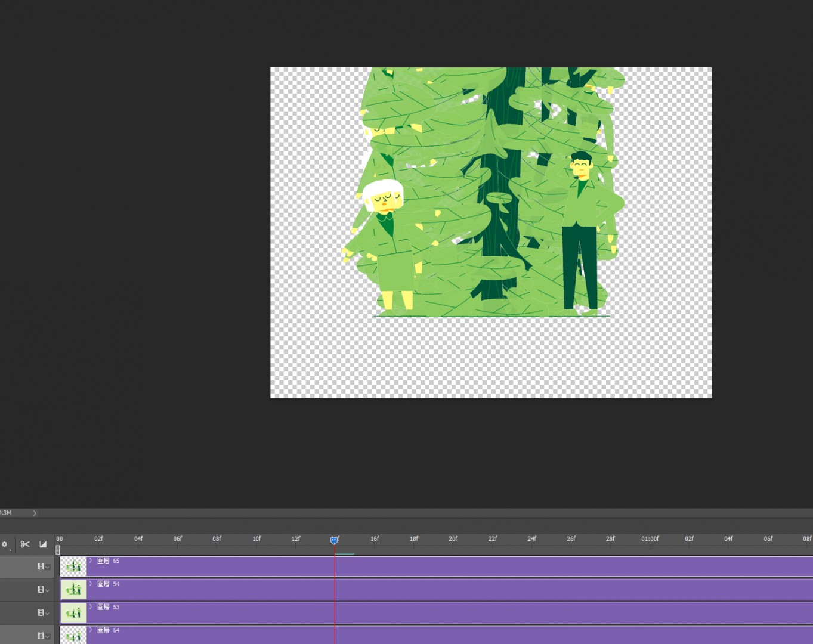Expand the 图层 53 clip properties chevron

click(x=91, y=607)
